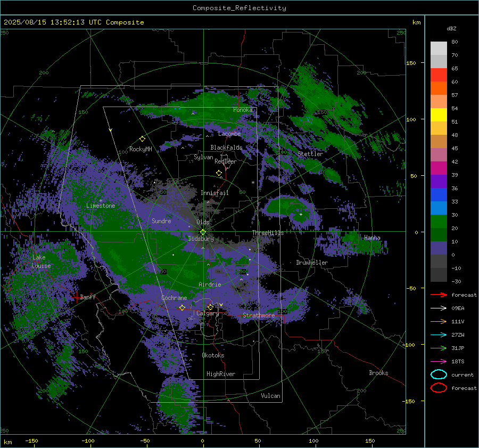Click the Composite_Reflectivity title text
479x448 pixels.
pos(240,8)
